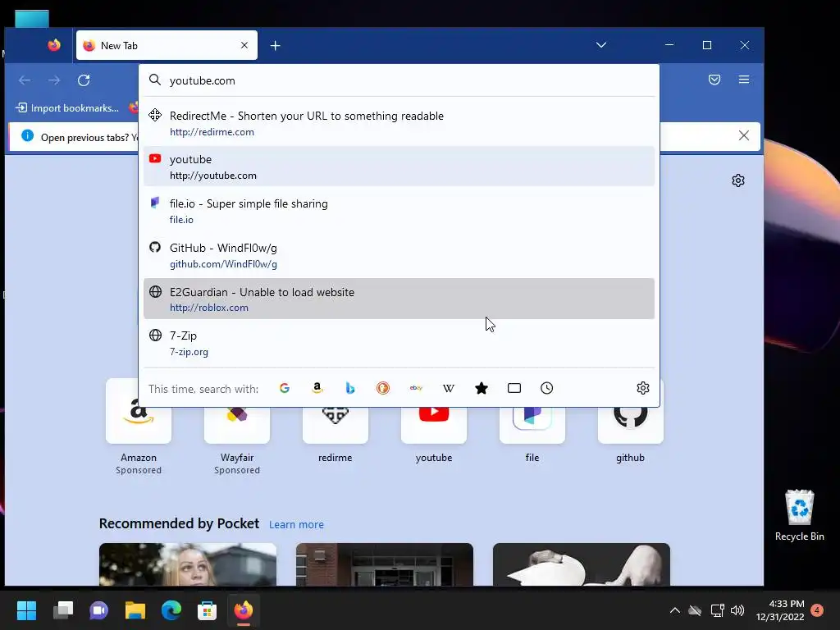Select the 7-Zip 7-zip.org suggestion
Screen dimensions: 840x630
pyautogui.click(x=399, y=343)
